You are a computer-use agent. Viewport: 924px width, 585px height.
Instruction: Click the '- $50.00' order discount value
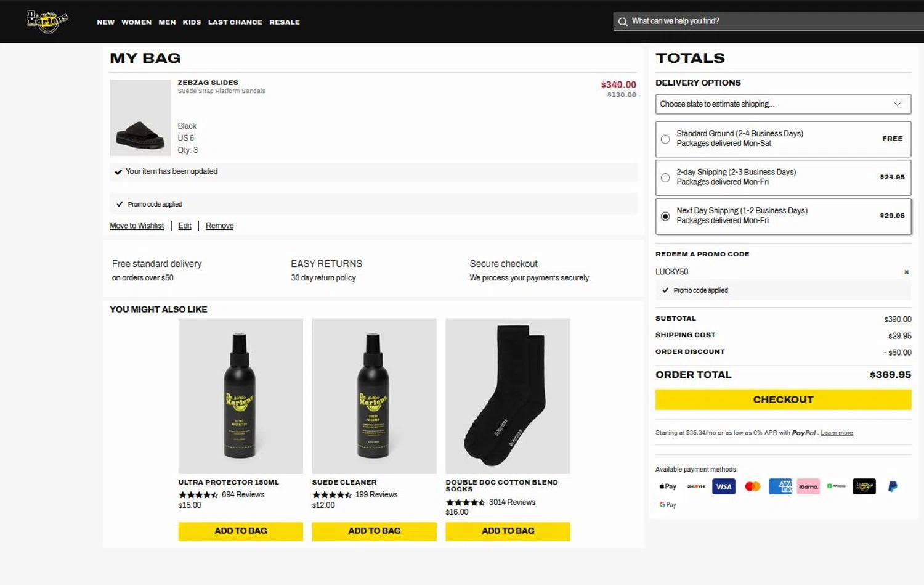coord(898,353)
